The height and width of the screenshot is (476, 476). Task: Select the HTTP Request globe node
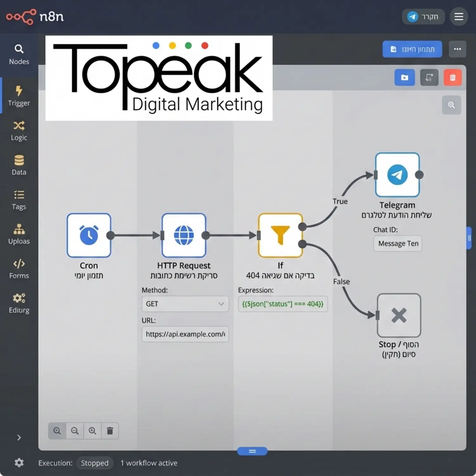click(184, 235)
